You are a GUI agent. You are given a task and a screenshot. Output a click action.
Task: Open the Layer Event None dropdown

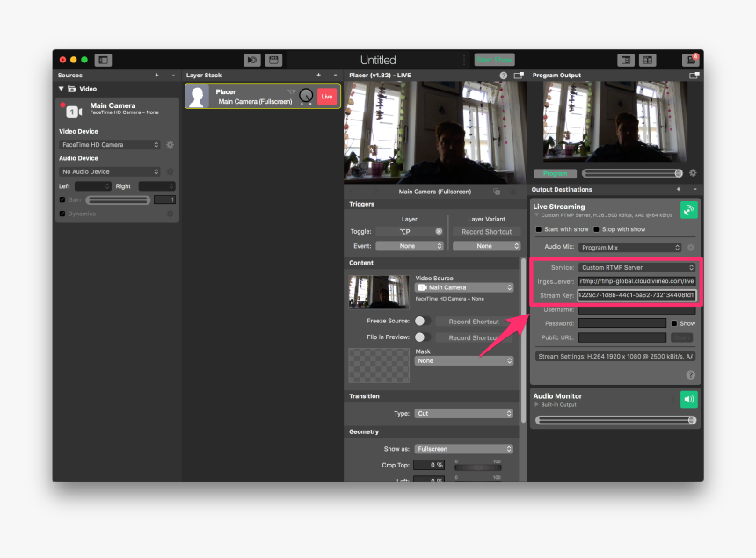pos(410,246)
